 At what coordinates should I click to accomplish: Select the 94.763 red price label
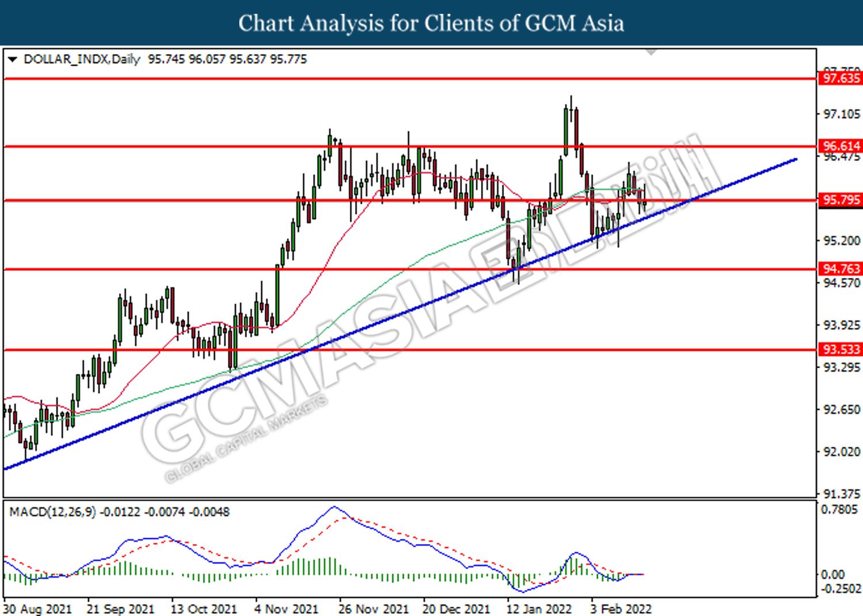point(841,269)
